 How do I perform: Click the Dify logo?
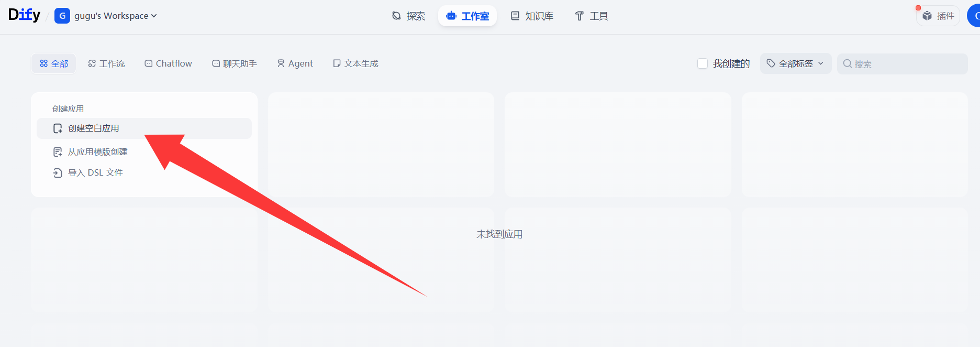[x=24, y=15]
